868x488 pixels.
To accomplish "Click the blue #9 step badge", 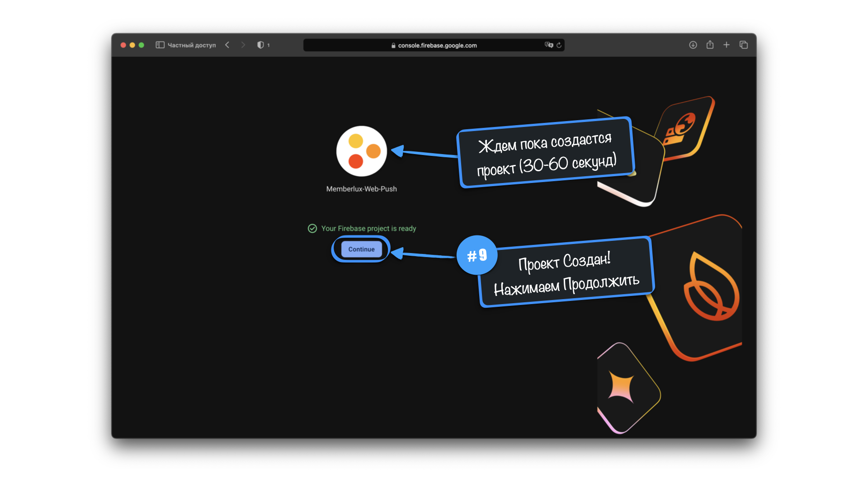I will tap(477, 255).
